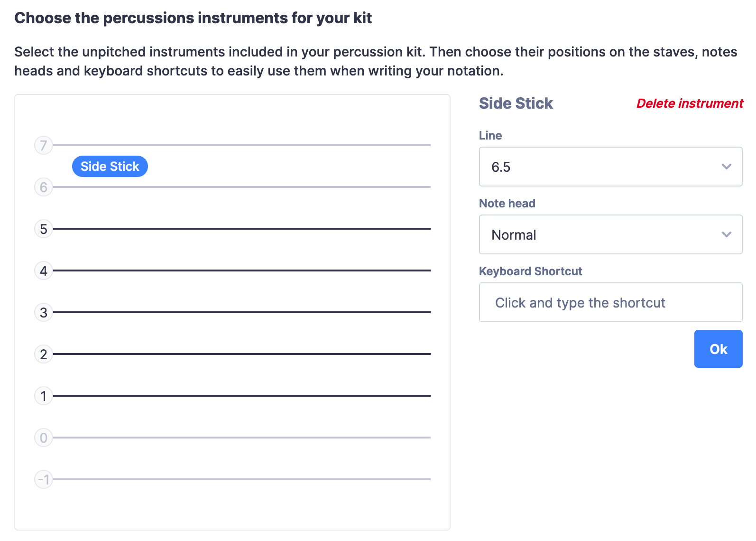
Task: Click the Side Stick instrument pill
Action: pyautogui.click(x=110, y=167)
